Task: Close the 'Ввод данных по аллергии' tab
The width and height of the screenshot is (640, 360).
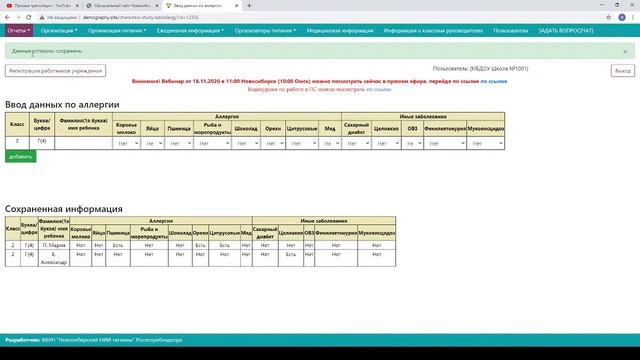Action: [236, 6]
